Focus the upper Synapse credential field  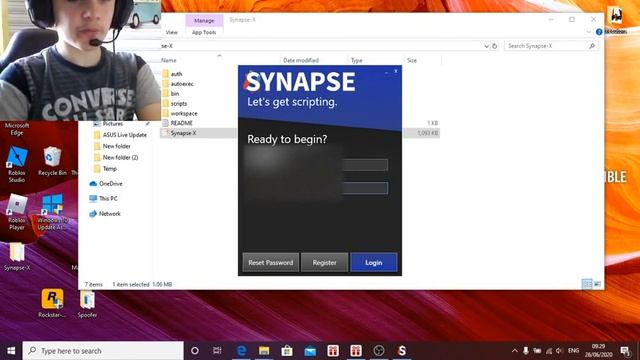365,164
